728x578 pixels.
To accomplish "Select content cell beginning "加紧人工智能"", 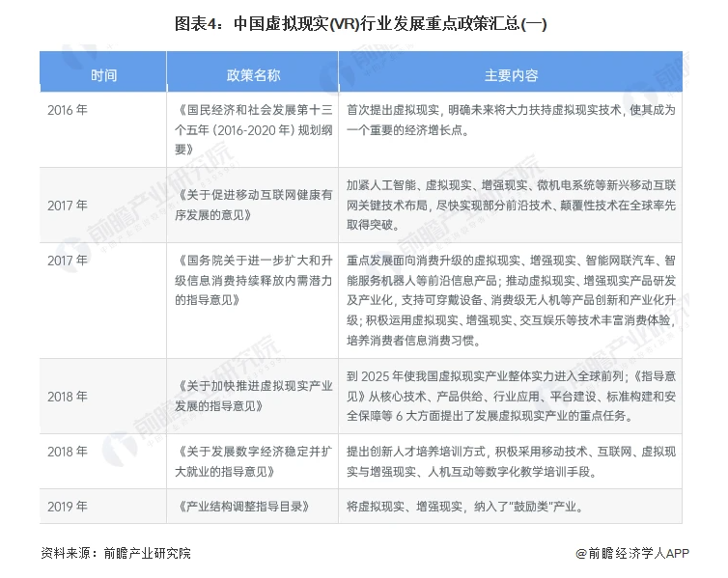I will [510, 204].
